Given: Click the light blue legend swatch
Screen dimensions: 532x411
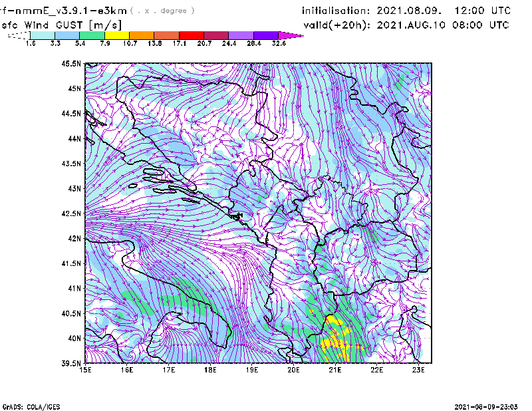Looking at the screenshot, I should (x=67, y=35).
